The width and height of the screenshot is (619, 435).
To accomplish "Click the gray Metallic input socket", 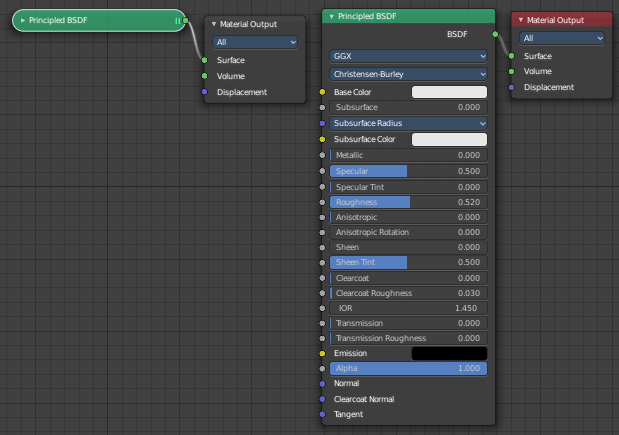I will click(322, 155).
